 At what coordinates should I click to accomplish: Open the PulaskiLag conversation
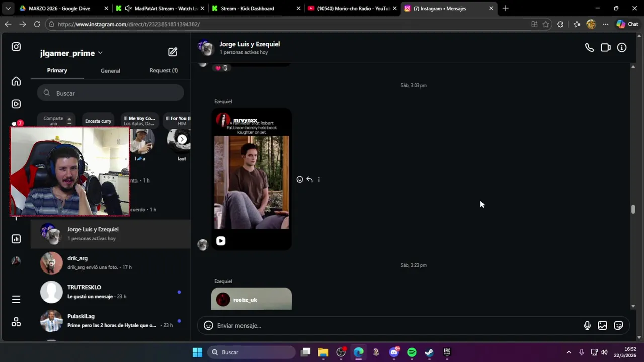point(111,321)
